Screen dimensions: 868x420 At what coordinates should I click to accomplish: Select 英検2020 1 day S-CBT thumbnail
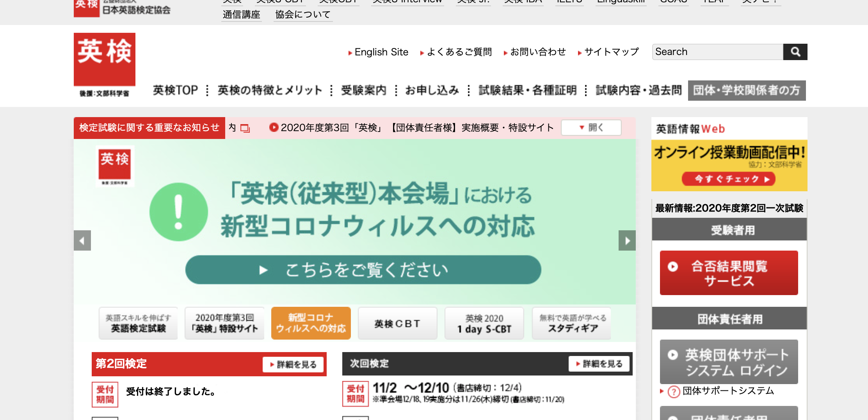coord(484,323)
